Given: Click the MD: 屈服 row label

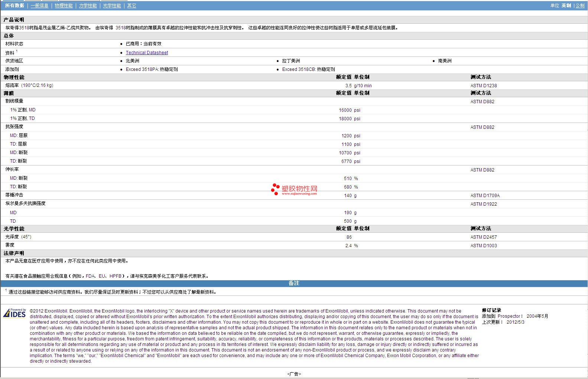Looking at the screenshot, I should [x=19, y=135].
